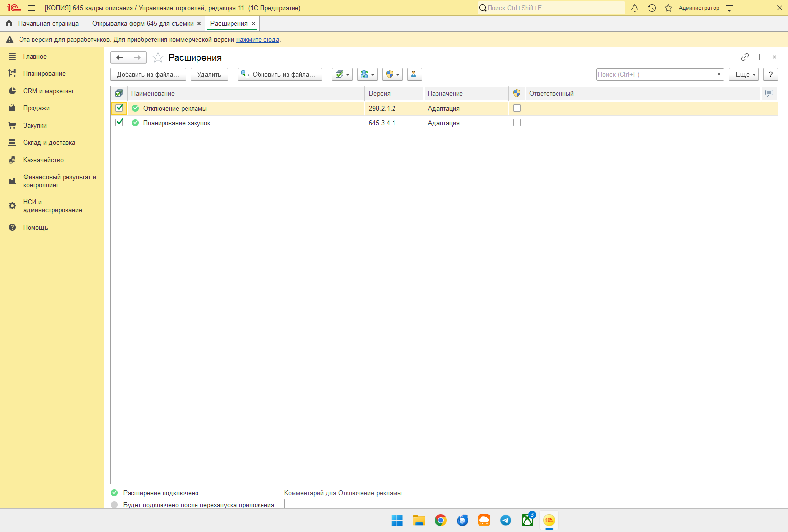The image size is (788, 532).
Task: Clear the list search with x button
Action: click(719, 74)
